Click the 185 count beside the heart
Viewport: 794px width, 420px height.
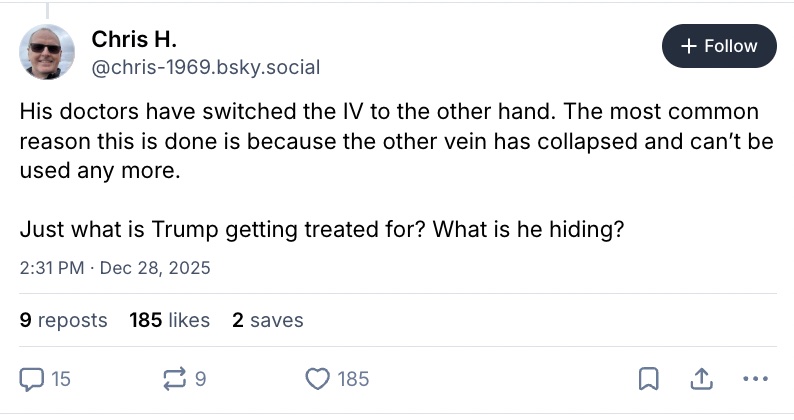[x=353, y=379]
